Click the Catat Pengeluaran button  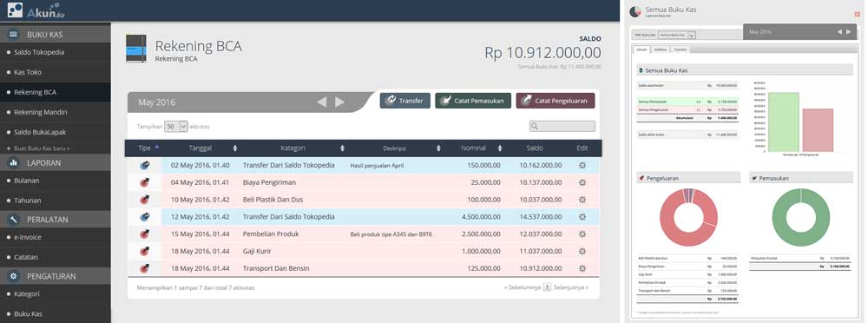(556, 101)
